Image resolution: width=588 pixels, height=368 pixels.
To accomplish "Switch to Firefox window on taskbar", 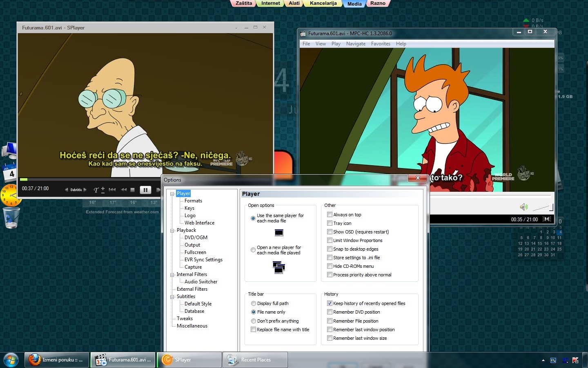I will pyautogui.click(x=57, y=360).
